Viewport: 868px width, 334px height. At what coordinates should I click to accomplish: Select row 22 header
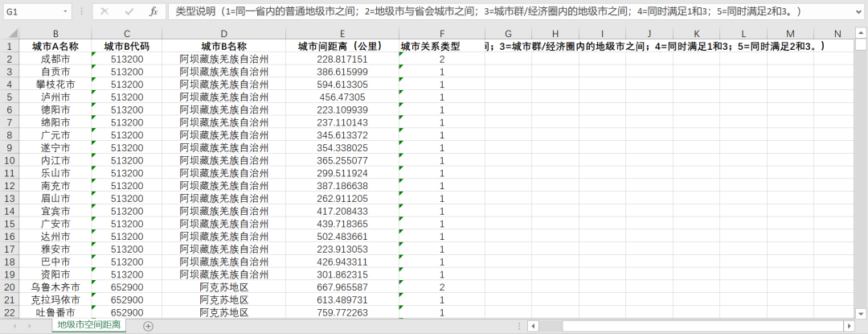(x=10, y=312)
